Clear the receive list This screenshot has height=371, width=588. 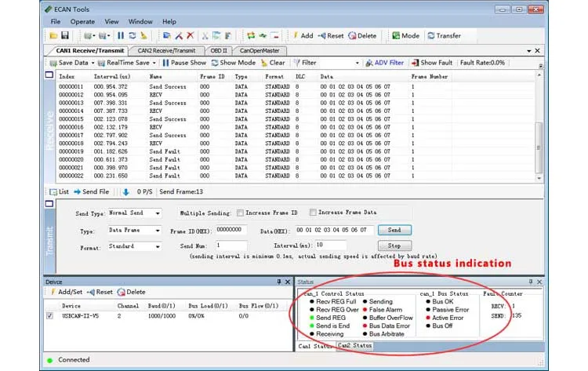(x=265, y=63)
